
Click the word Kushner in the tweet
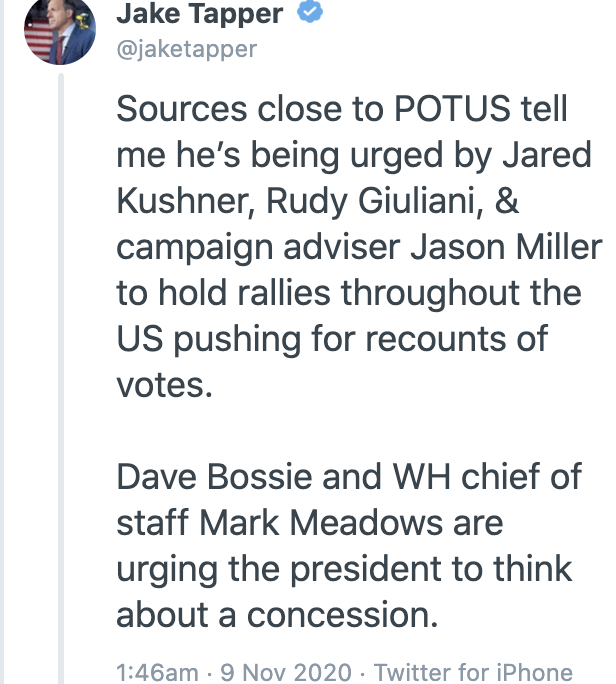[185, 202]
